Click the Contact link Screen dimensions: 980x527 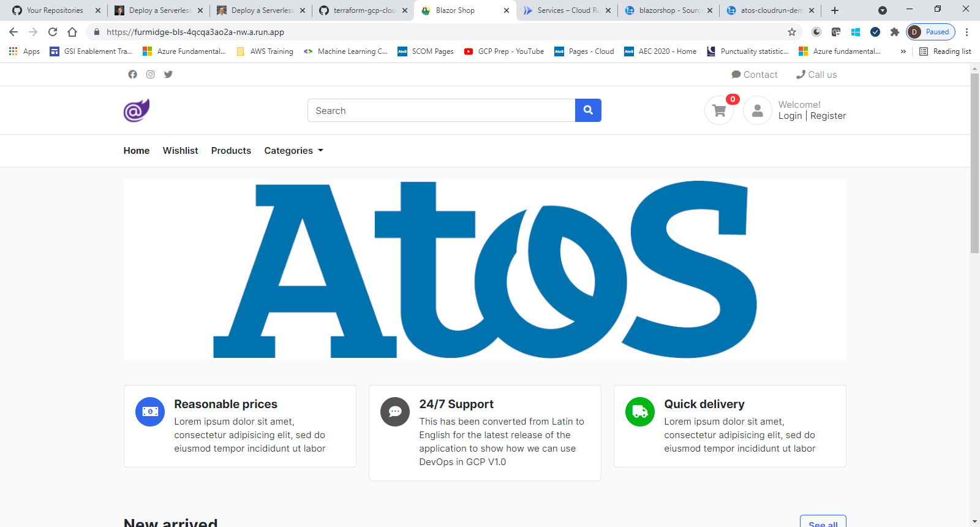[x=755, y=75]
